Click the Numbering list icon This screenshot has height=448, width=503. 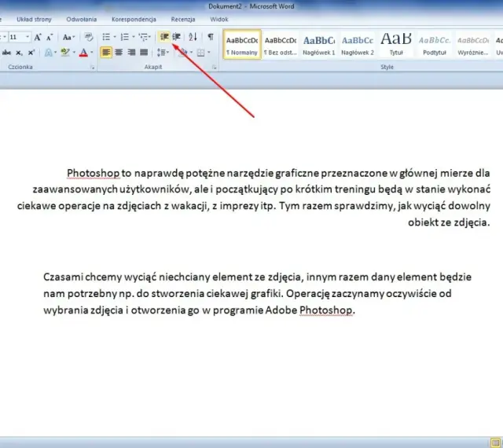point(124,37)
